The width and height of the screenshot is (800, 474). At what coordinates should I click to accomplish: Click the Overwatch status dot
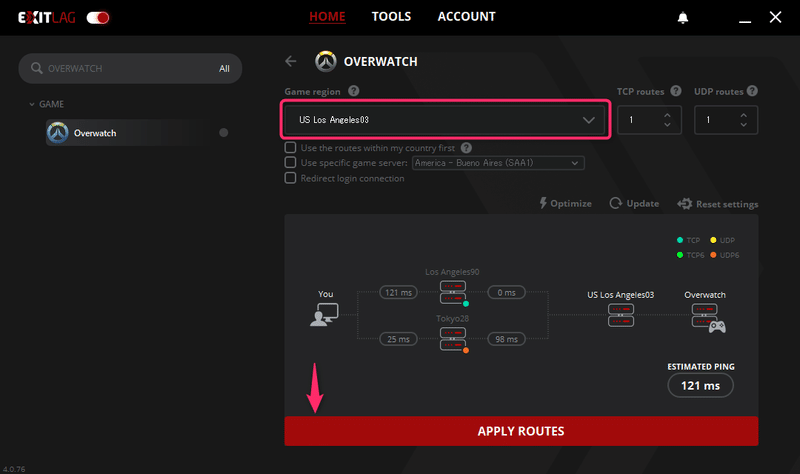coord(223,133)
